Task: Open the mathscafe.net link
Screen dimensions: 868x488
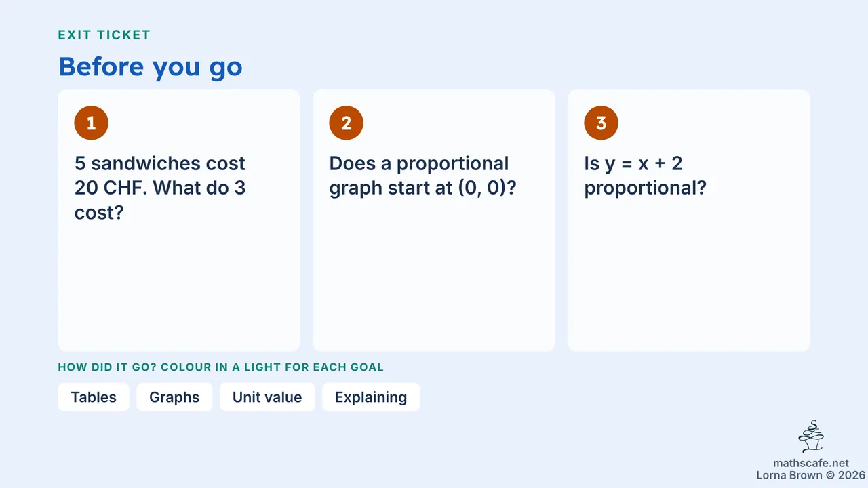Action: coord(810,464)
